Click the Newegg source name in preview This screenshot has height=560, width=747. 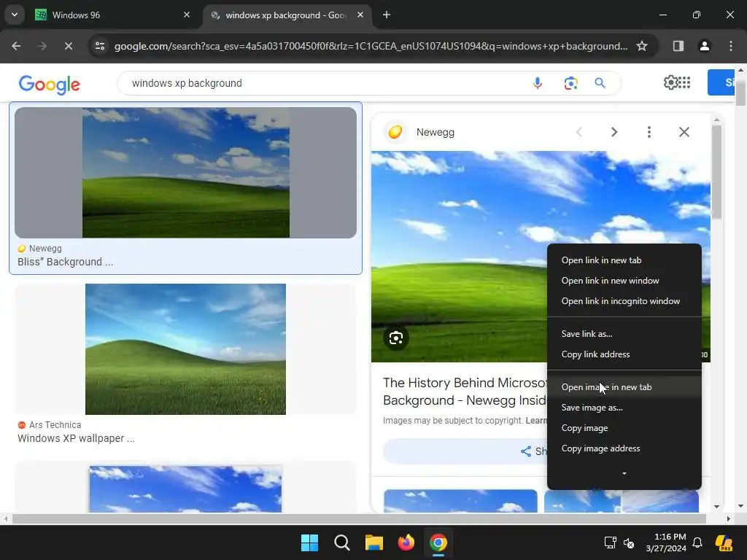436,133
